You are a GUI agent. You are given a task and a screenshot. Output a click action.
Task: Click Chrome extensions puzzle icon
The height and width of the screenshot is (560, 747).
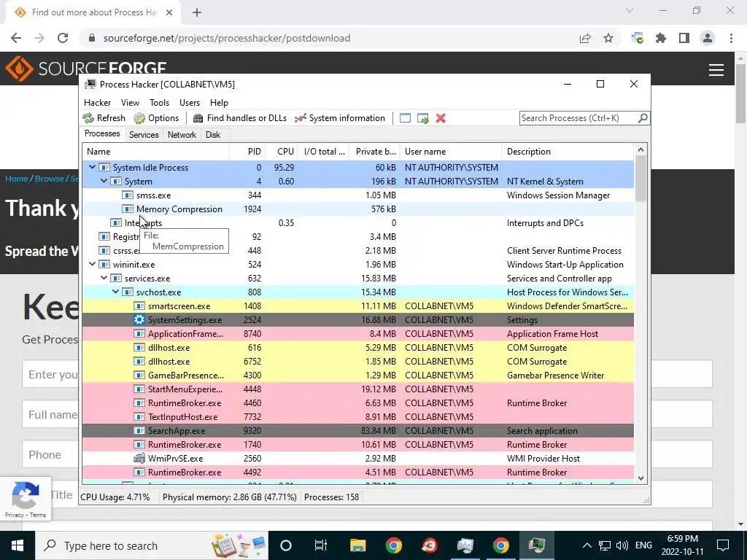click(661, 38)
